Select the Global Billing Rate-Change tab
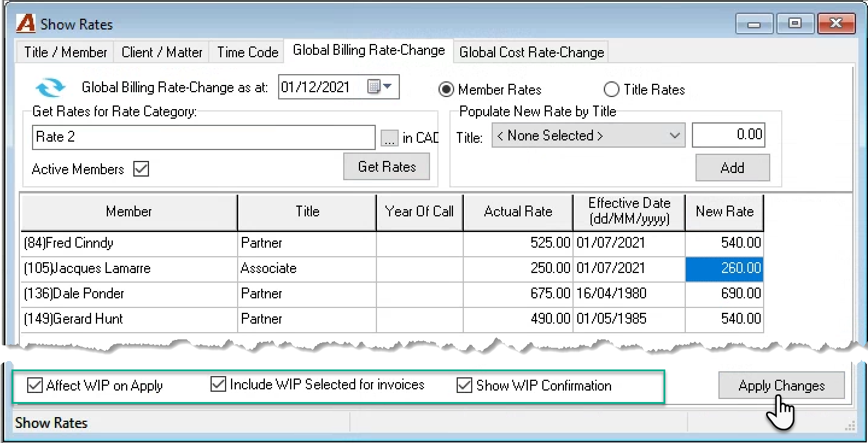The height and width of the screenshot is (443, 868). pos(369,51)
